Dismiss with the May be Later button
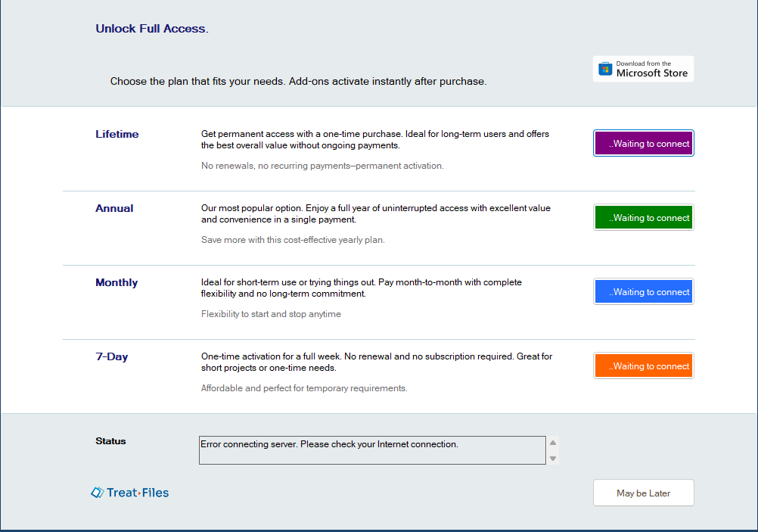Screen dimensions: 758x532 (644, 493)
